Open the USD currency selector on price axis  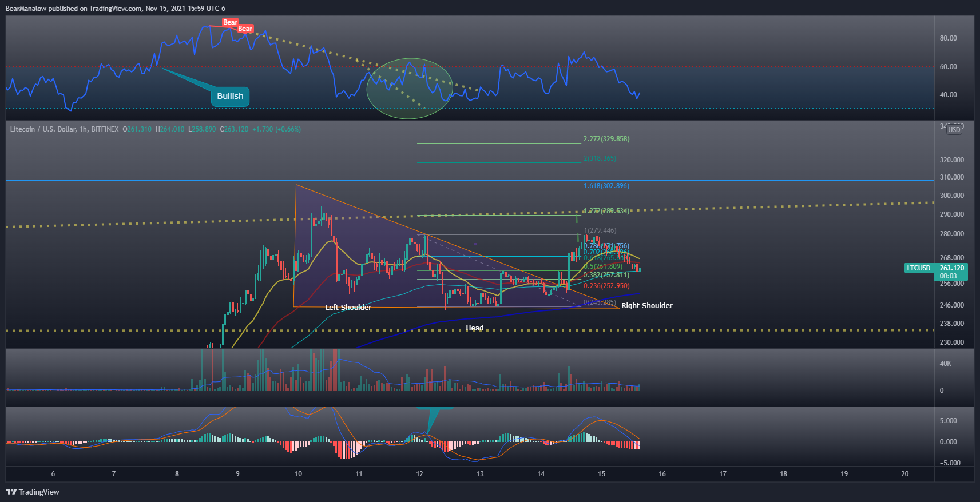pyautogui.click(x=954, y=130)
